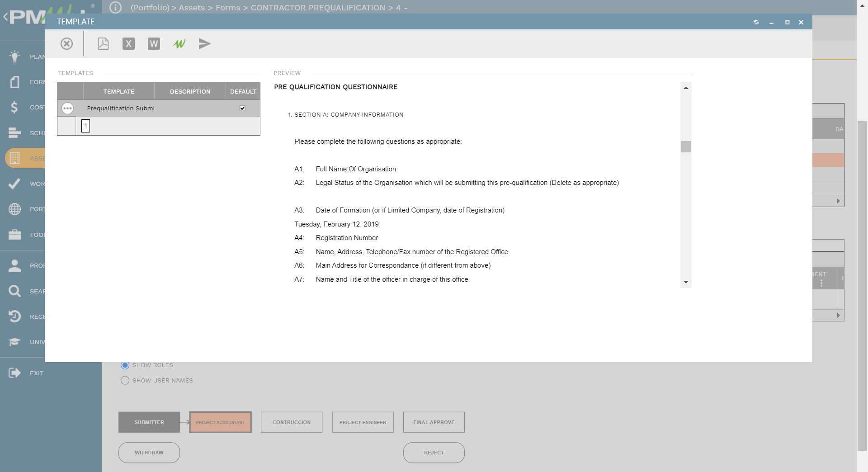The height and width of the screenshot is (472, 868).
Task: Select the Show Roles radio button
Action: click(x=125, y=365)
